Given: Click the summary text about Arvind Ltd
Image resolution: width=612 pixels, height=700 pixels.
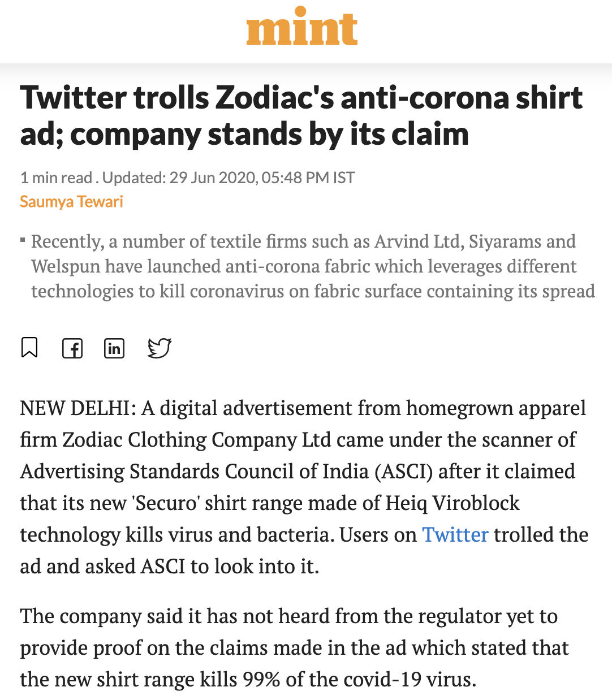Looking at the screenshot, I should coord(313,266).
